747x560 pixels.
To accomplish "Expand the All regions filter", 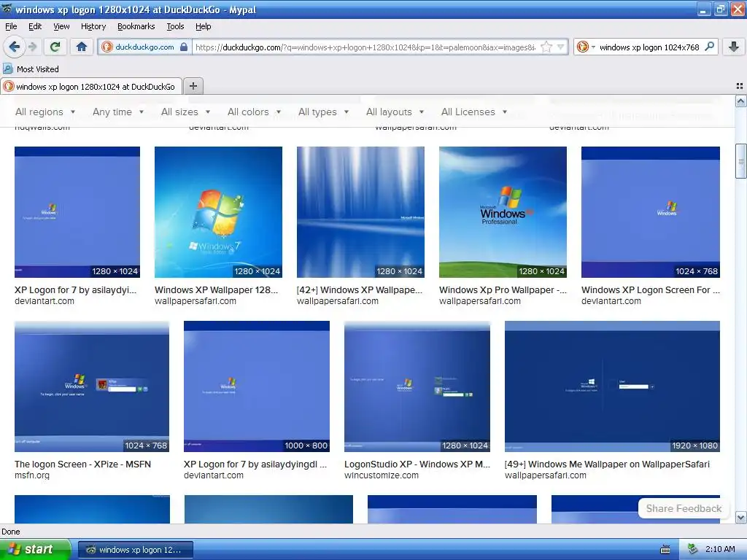I will 45,112.
